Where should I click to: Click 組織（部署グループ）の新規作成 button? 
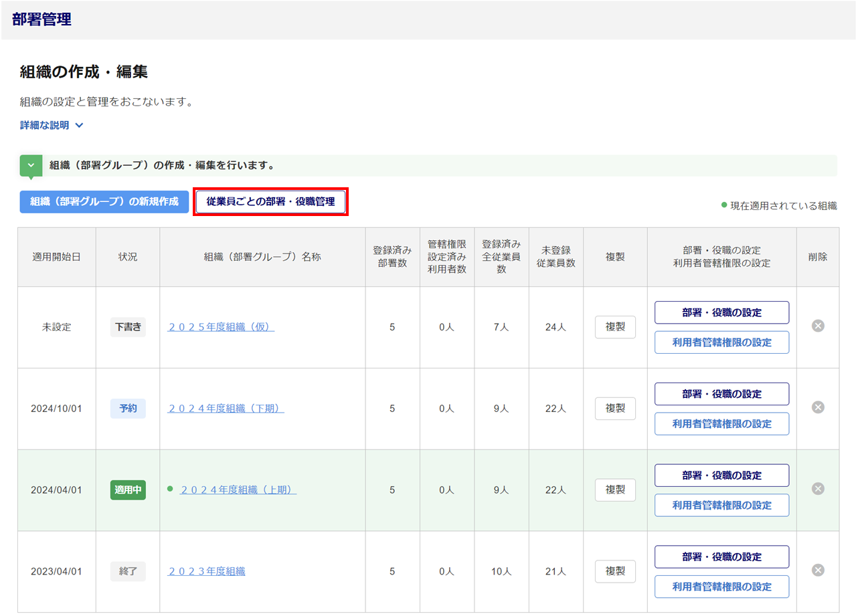click(104, 201)
